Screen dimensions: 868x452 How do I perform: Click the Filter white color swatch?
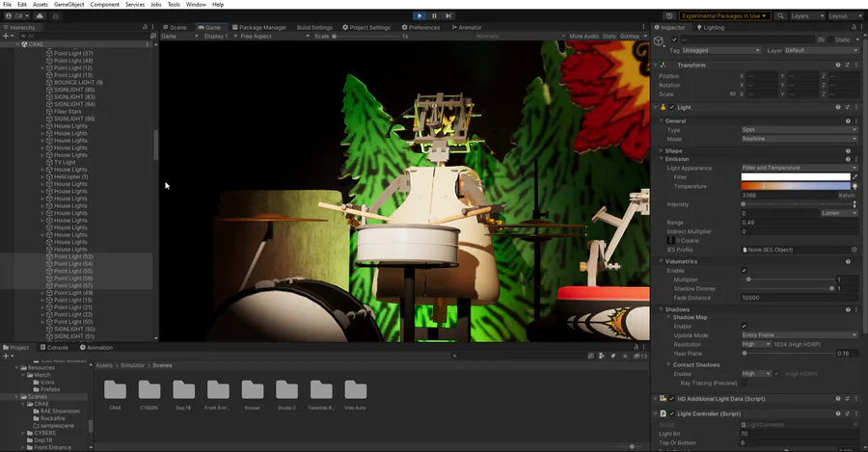796,177
